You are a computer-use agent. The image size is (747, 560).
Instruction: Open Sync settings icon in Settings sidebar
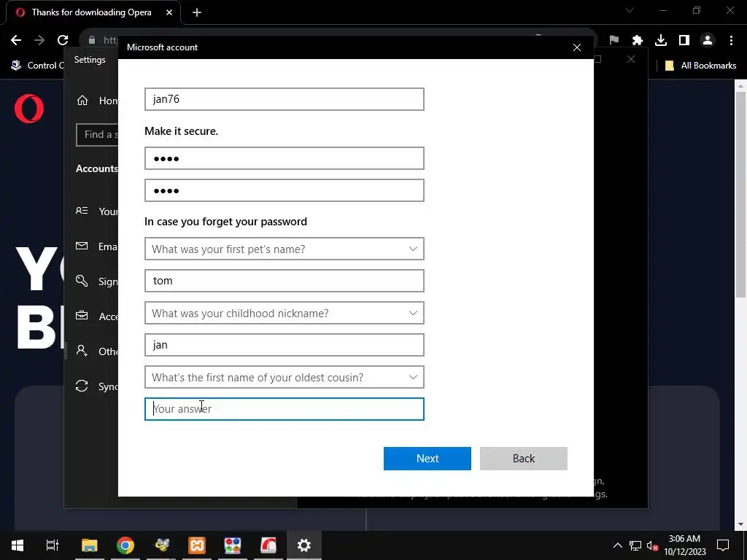[x=82, y=386]
